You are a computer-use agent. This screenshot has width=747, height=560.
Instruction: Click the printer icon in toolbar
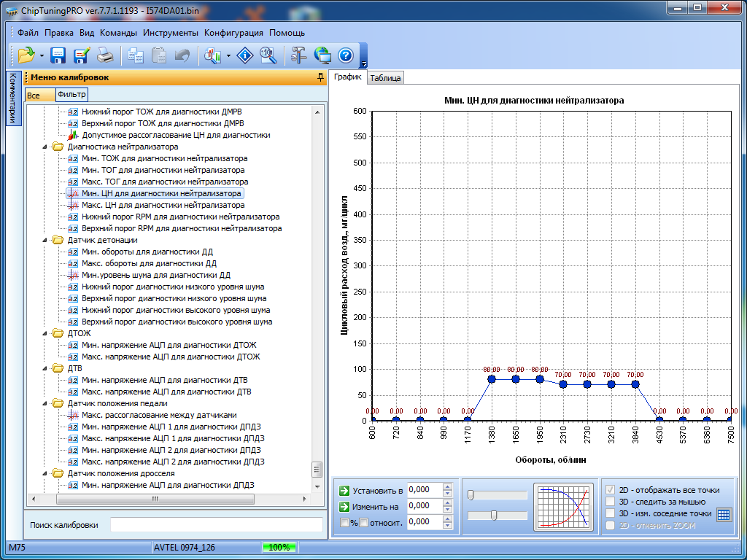pos(105,55)
